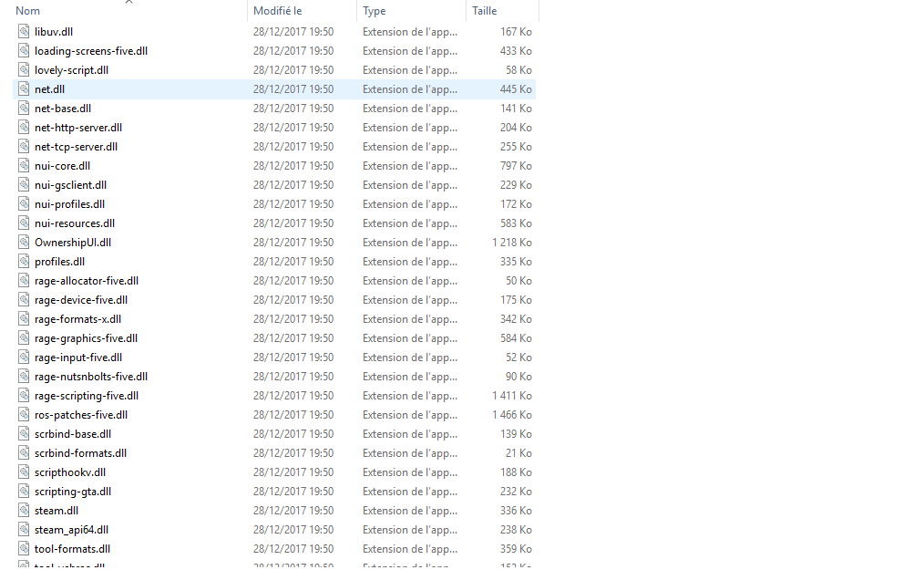Sort by the Type column header
The image size is (924, 570).
375,11
